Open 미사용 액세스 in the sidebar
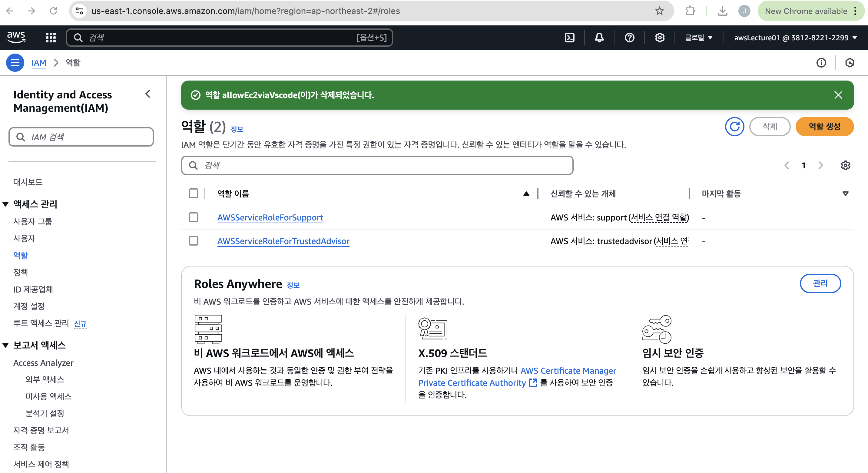 (48, 396)
